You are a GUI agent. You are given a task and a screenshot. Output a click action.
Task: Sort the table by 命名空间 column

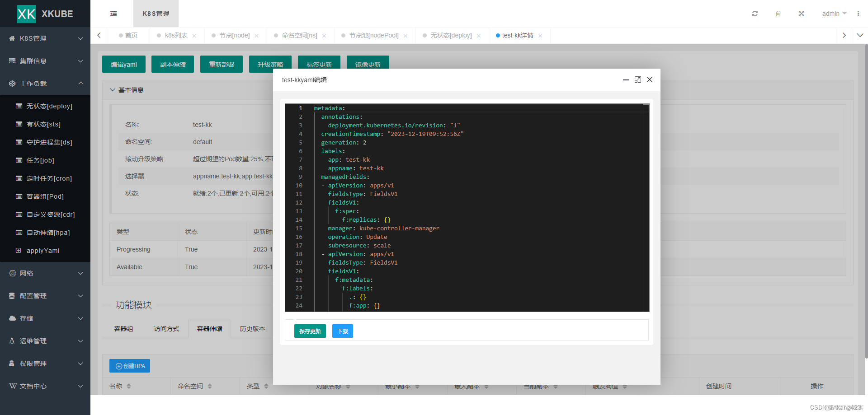click(209, 386)
